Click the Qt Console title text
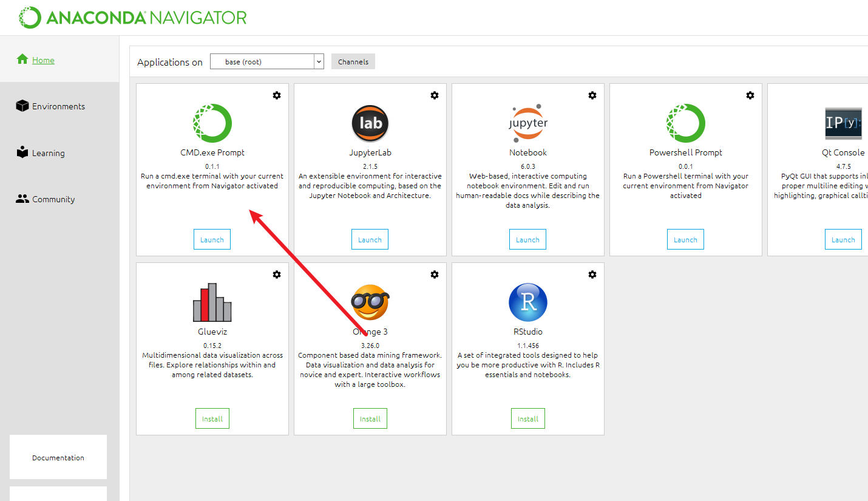 [x=844, y=152]
